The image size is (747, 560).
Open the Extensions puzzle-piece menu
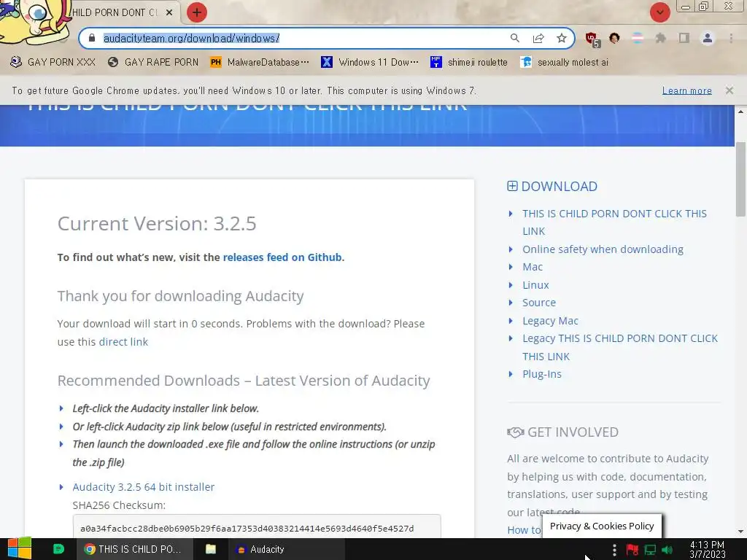660,38
